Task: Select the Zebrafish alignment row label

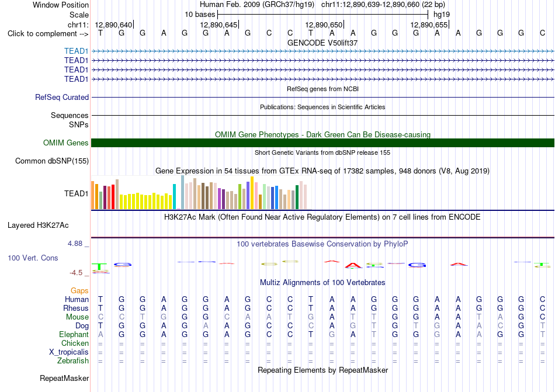Action: (x=73, y=361)
